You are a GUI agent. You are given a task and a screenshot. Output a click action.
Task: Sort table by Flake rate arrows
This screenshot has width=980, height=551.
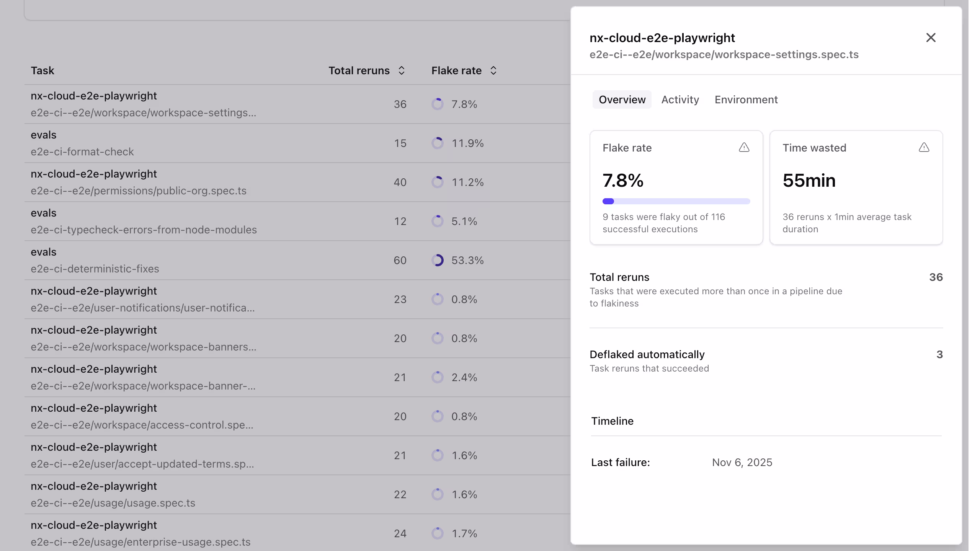click(493, 70)
